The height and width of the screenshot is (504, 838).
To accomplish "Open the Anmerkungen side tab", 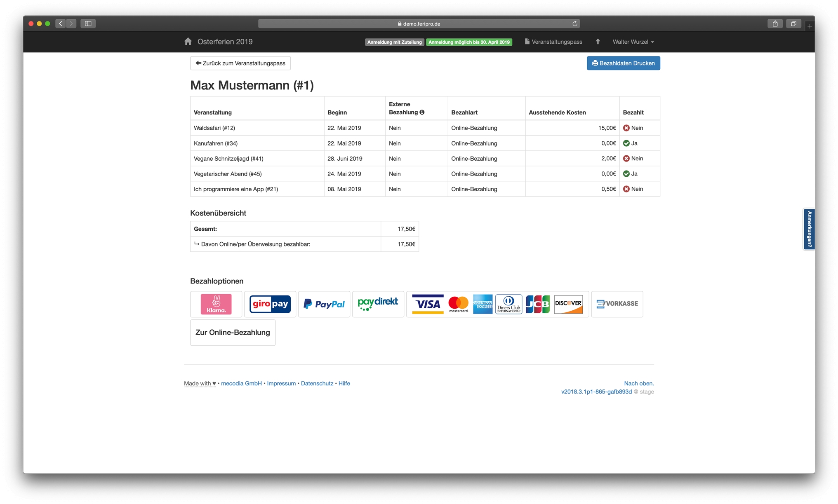I will click(809, 229).
